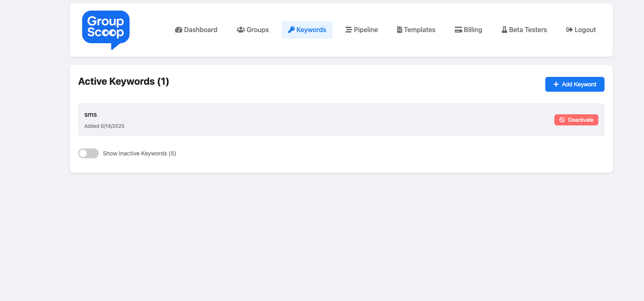The image size is (644, 301).
Task: Select the sms keyword name
Action: (x=90, y=114)
